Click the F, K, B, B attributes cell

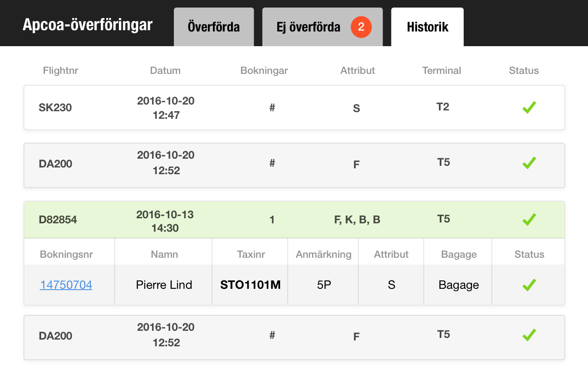(x=357, y=220)
